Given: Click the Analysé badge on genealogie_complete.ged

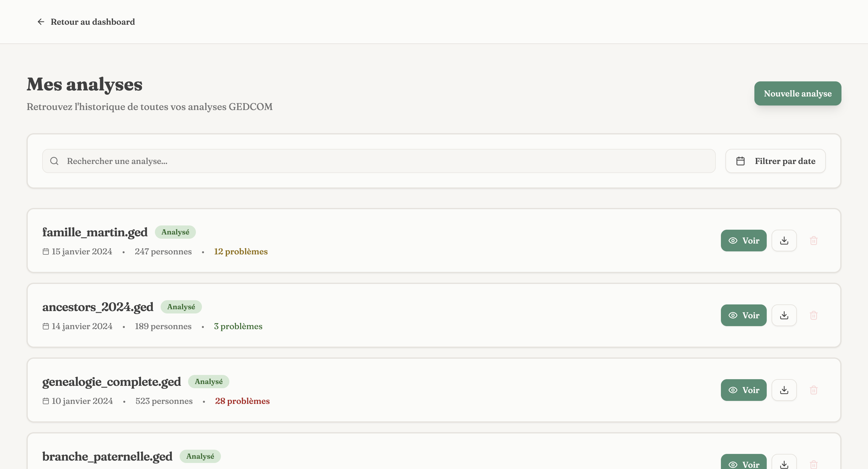Looking at the screenshot, I should tap(209, 382).
